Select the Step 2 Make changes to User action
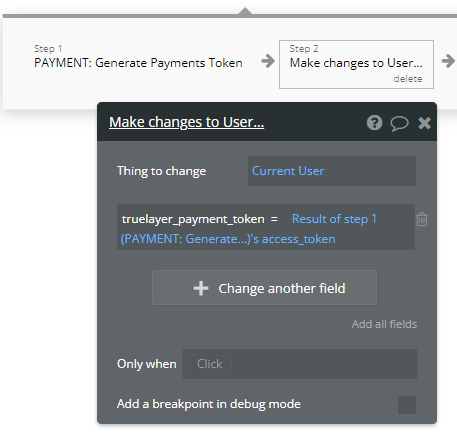This screenshot has width=457, height=443. pos(356,64)
